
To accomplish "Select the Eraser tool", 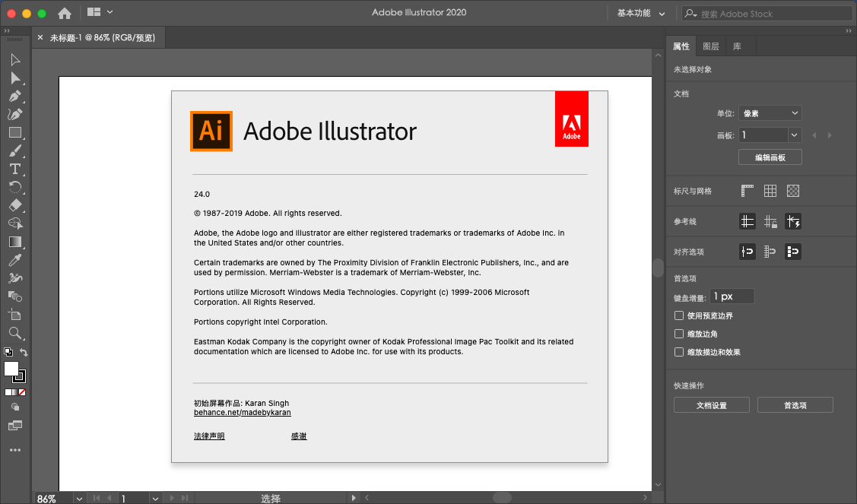I will (x=14, y=205).
